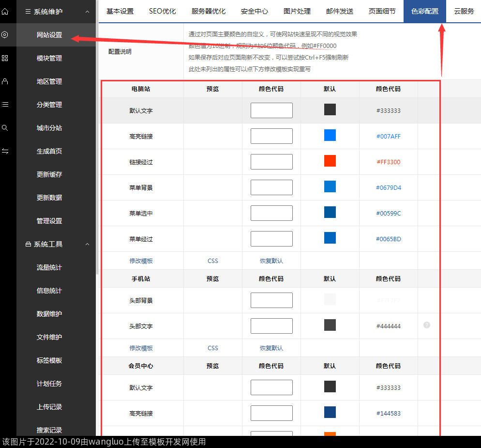Click the orange-red #FF3300 default color swatch
481x448 pixels.
[x=330, y=161]
